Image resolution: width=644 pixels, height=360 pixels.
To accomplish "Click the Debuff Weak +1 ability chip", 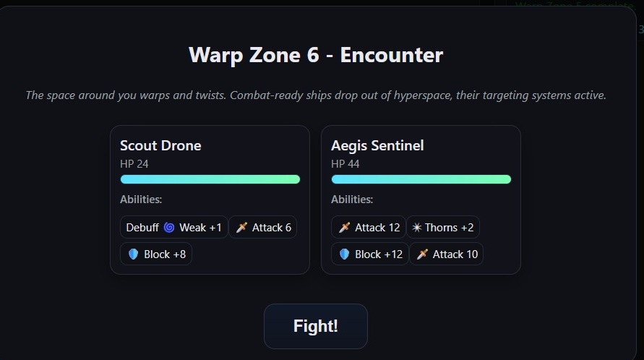I will pos(174,228).
